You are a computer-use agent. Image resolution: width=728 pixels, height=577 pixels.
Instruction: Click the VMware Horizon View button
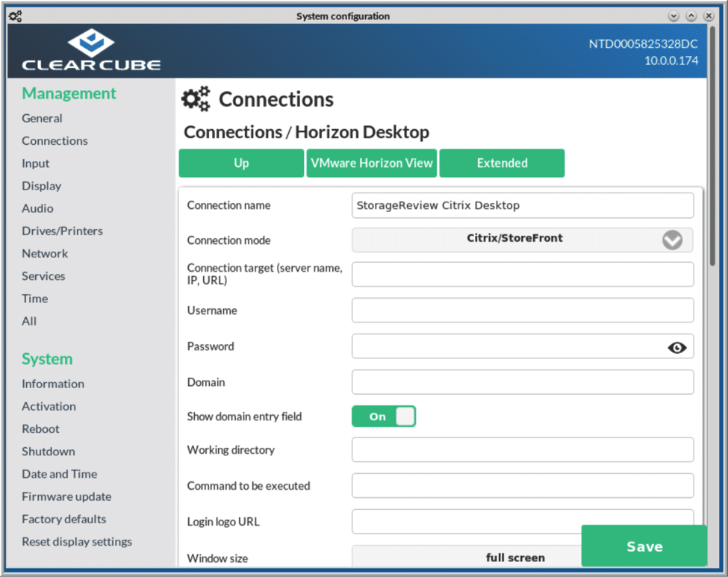point(371,163)
